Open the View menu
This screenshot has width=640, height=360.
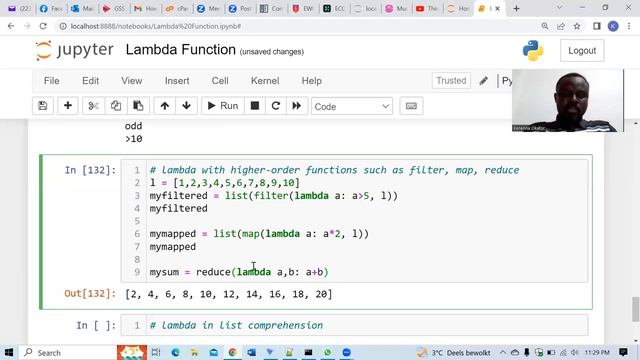[x=131, y=81]
